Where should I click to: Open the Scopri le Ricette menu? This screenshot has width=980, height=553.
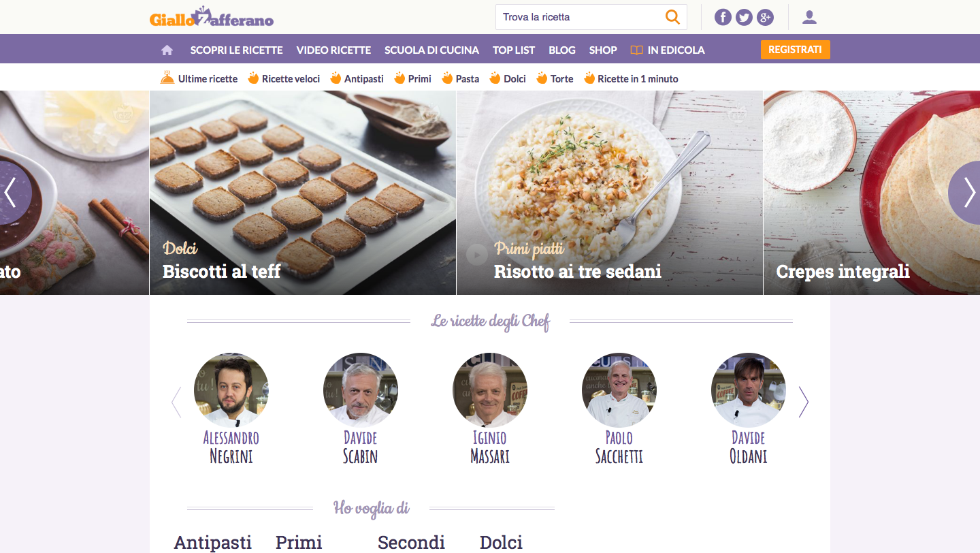[x=236, y=50]
